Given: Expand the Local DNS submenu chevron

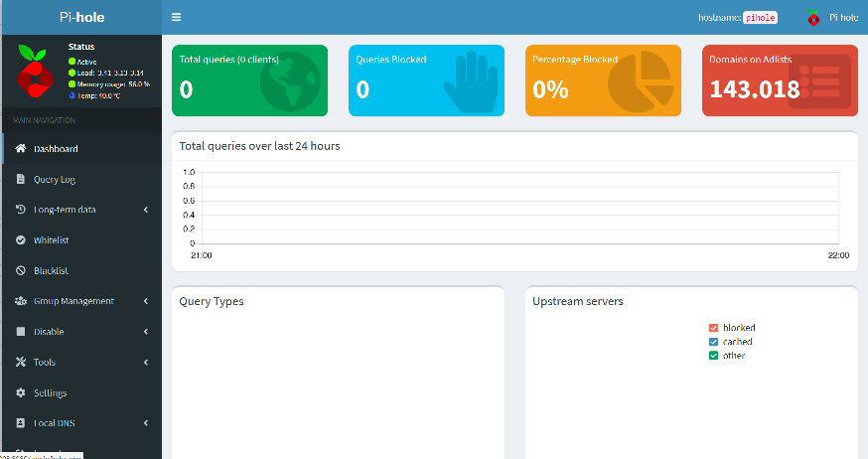Looking at the screenshot, I should [x=146, y=422].
